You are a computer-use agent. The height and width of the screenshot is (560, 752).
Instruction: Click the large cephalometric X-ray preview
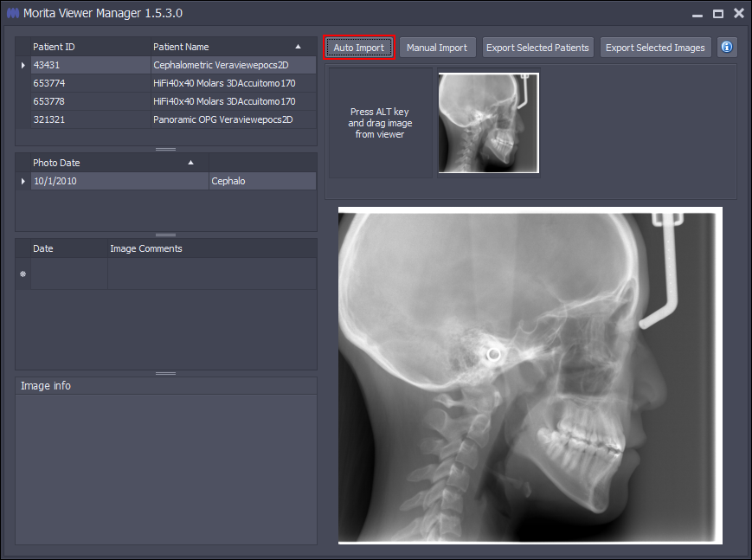(530, 376)
